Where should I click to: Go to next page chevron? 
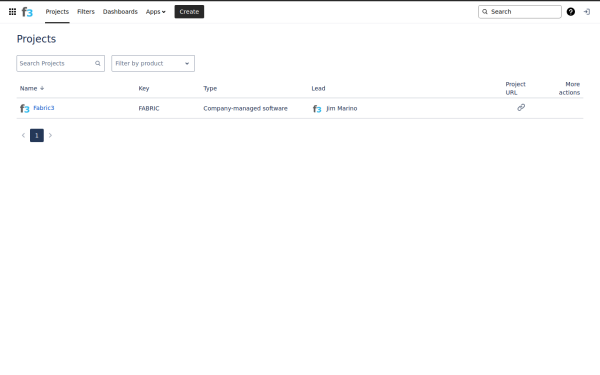pos(50,135)
